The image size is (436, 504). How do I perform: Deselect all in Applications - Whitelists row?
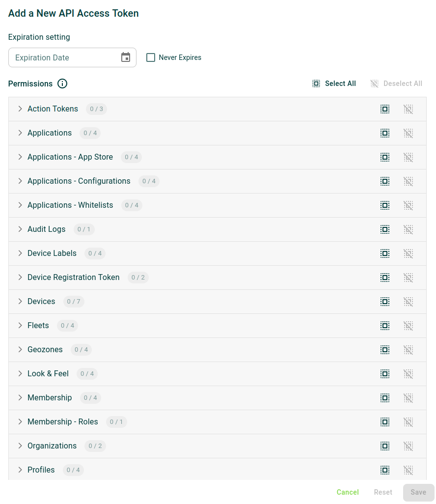409,205
